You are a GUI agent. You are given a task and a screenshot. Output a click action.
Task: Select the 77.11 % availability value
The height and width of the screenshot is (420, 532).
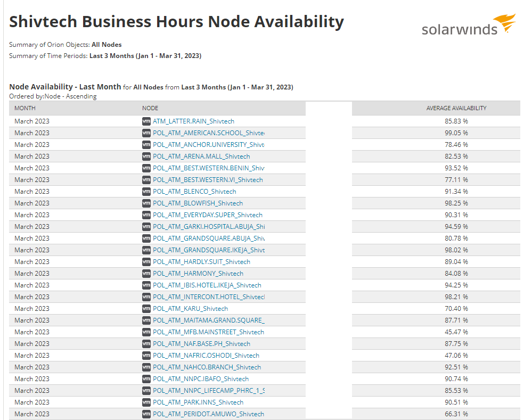[x=456, y=180]
